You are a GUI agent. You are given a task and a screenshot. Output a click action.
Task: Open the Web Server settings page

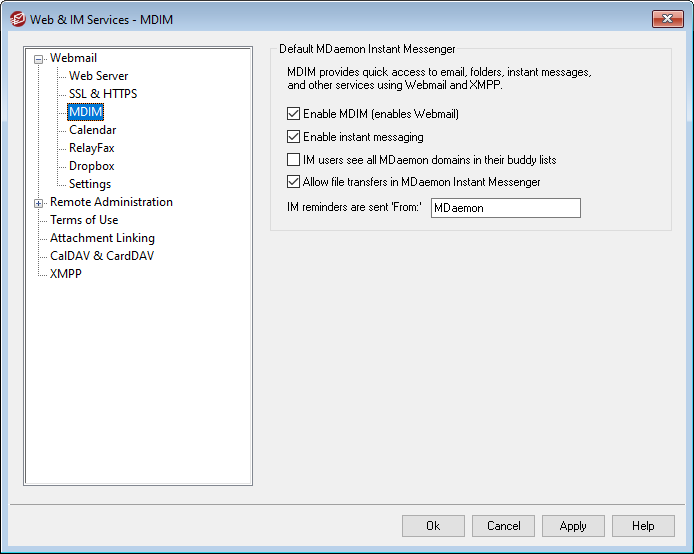pyautogui.click(x=98, y=76)
